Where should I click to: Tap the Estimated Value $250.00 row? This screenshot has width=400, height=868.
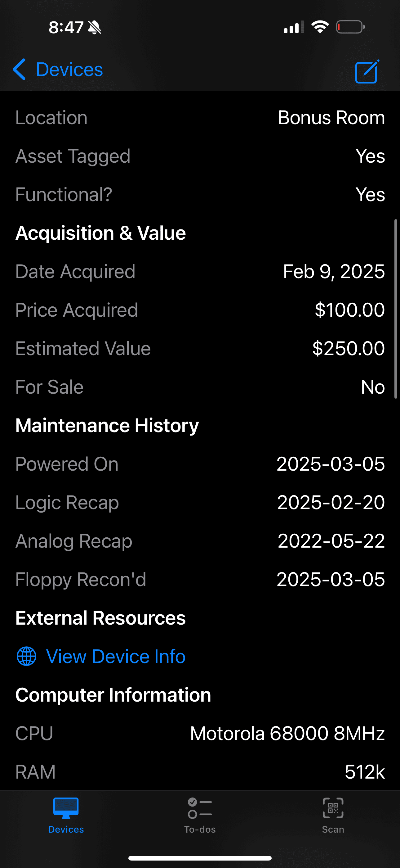click(x=200, y=348)
